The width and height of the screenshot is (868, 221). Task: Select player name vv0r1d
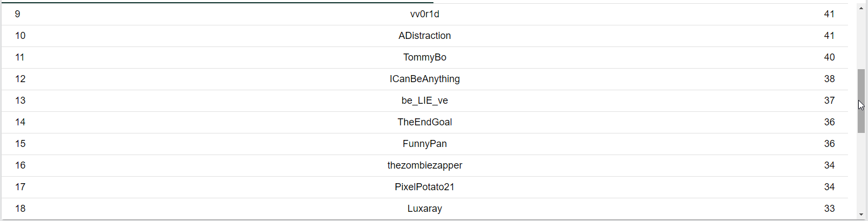(425, 14)
